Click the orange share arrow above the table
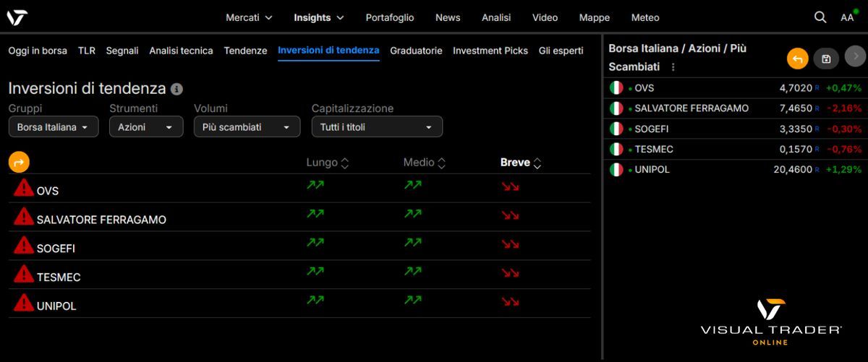Screen dimensions: 868x362 19,162
